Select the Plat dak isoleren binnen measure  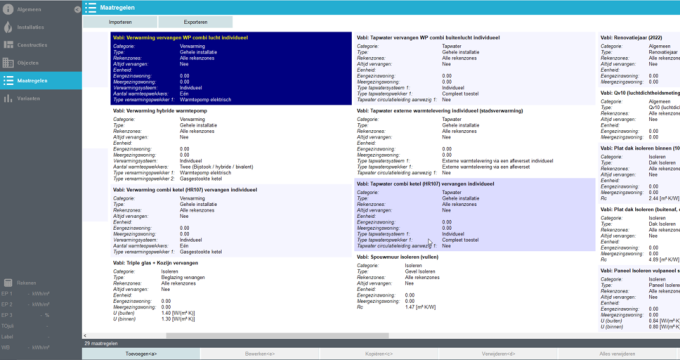click(x=639, y=173)
